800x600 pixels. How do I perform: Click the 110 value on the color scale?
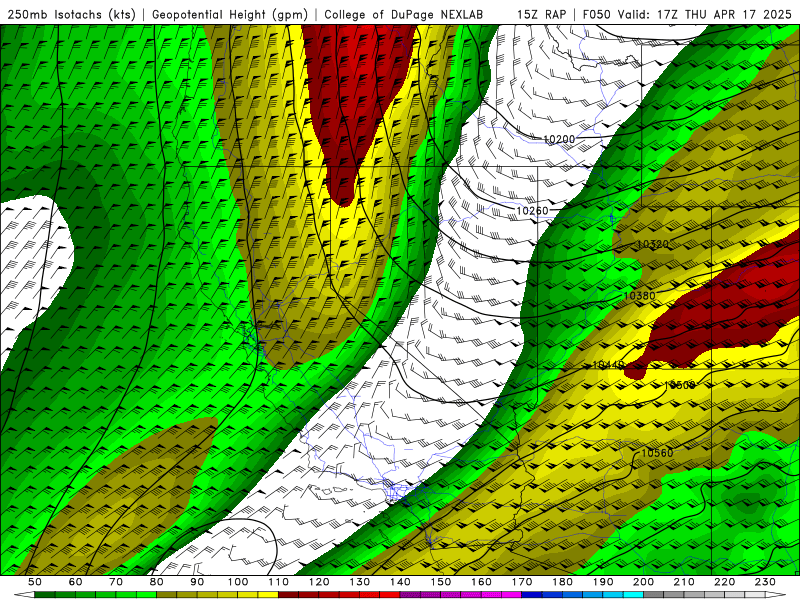[x=279, y=582]
